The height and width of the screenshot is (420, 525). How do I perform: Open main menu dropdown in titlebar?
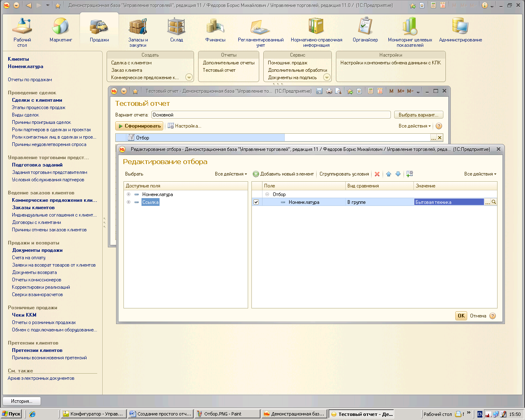(x=16, y=5)
